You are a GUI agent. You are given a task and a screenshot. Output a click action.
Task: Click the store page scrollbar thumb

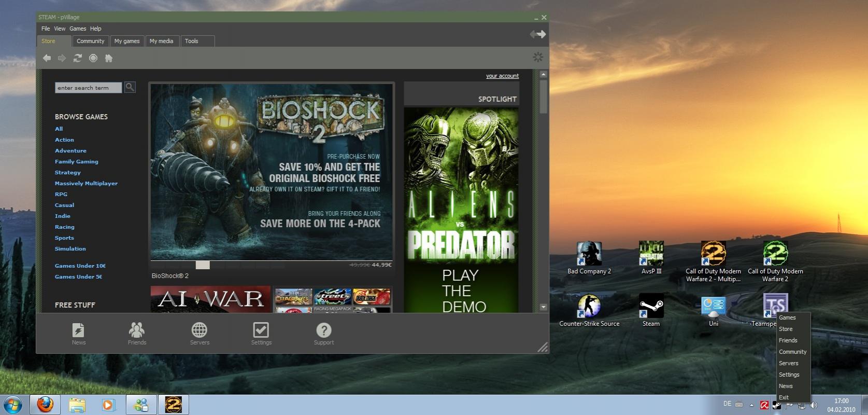click(x=543, y=96)
